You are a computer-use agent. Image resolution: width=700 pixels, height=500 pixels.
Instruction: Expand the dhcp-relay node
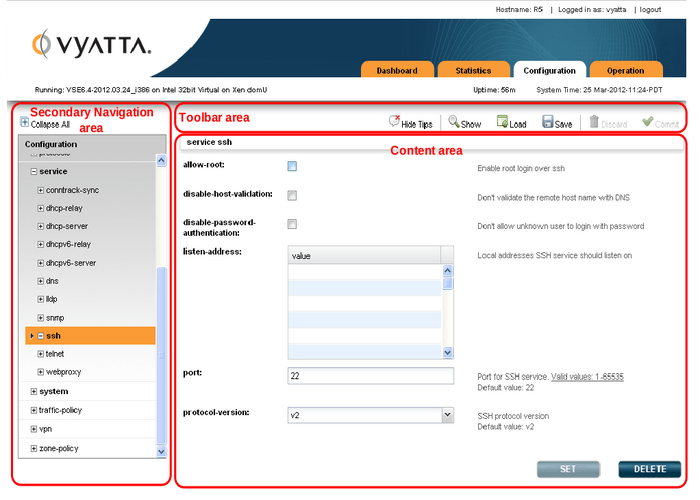point(41,208)
